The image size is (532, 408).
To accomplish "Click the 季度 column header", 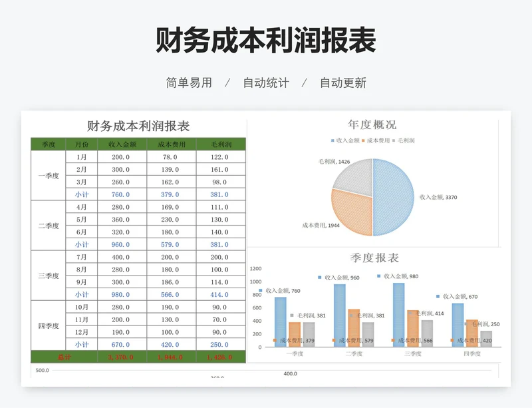I will [48, 144].
